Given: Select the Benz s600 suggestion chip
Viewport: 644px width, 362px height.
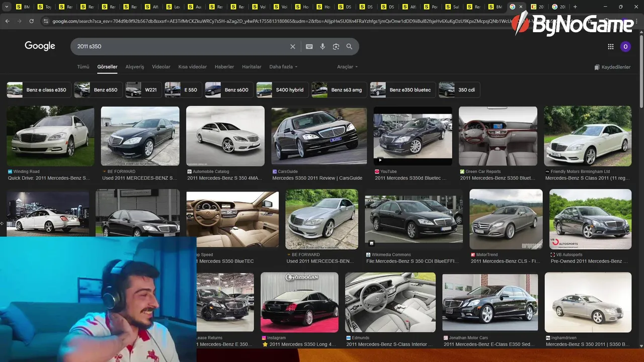Looking at the screenshot, I should point(229,90).
